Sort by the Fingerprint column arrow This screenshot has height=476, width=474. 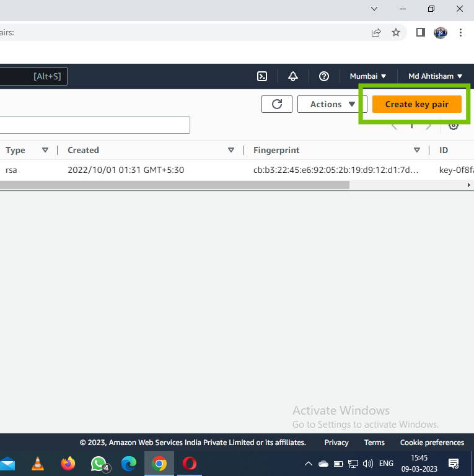[417, 150]
